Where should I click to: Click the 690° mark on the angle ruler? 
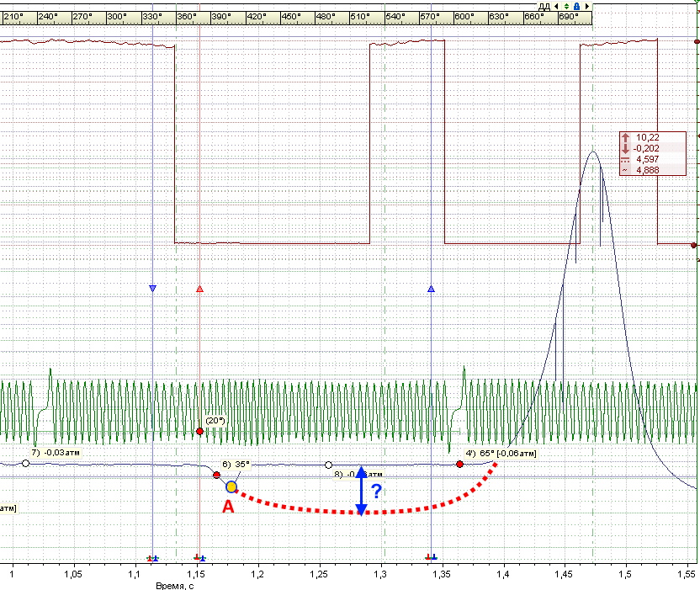point(569,17)
